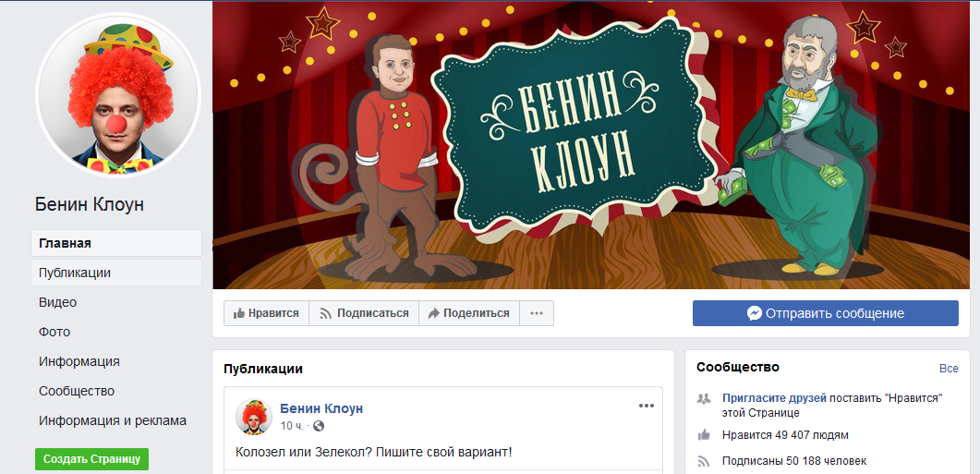Viewport: 980px width, 474px height.
Task: Open the post options three-dots menu
Action: (646, 406)
